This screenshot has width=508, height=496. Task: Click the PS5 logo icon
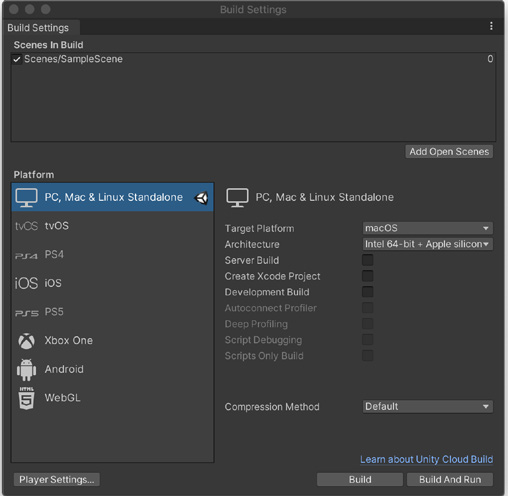pos(27,313)
